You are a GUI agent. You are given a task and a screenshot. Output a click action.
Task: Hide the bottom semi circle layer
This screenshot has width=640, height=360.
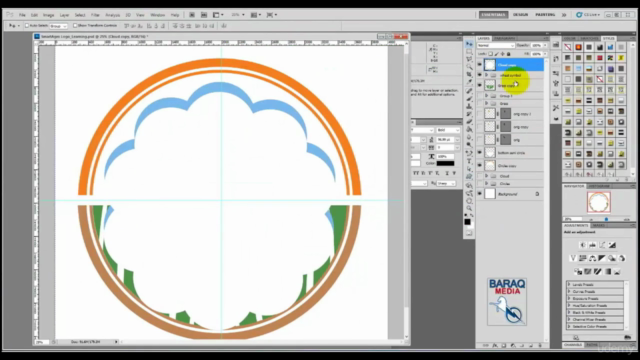(480, 153)
